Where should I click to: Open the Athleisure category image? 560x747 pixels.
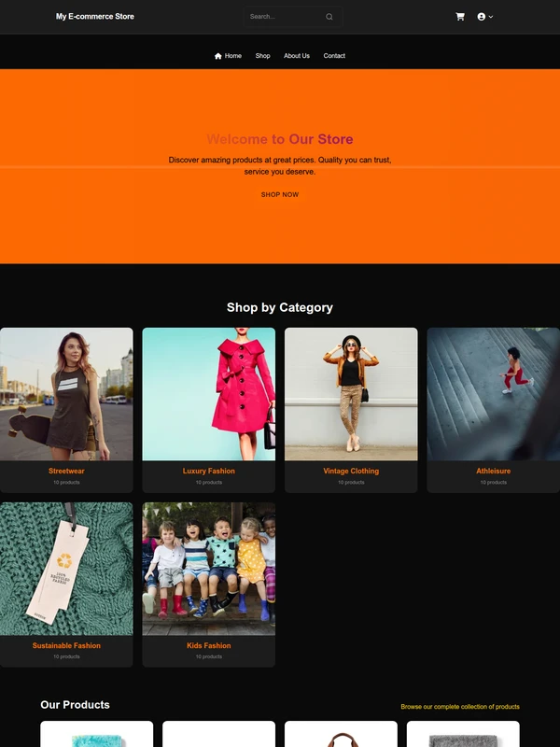494,394
